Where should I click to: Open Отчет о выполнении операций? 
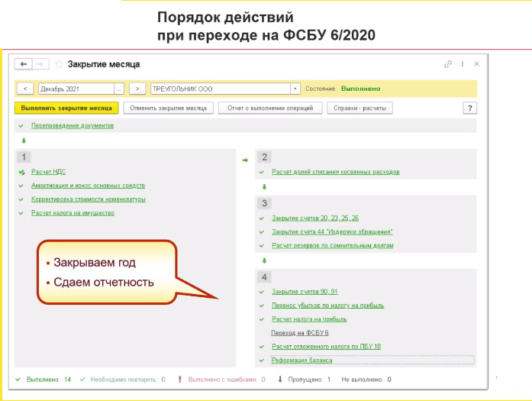click(x=270, y=108)
